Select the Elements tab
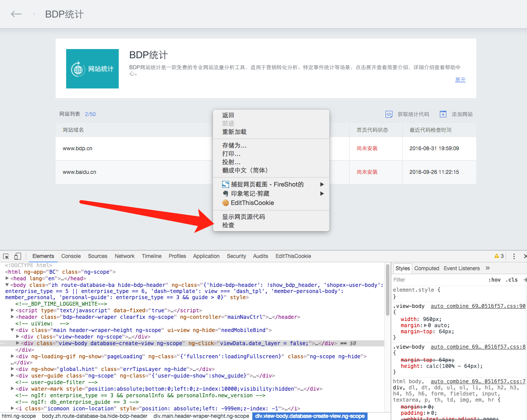527x420 pixels. pos(43,256)
